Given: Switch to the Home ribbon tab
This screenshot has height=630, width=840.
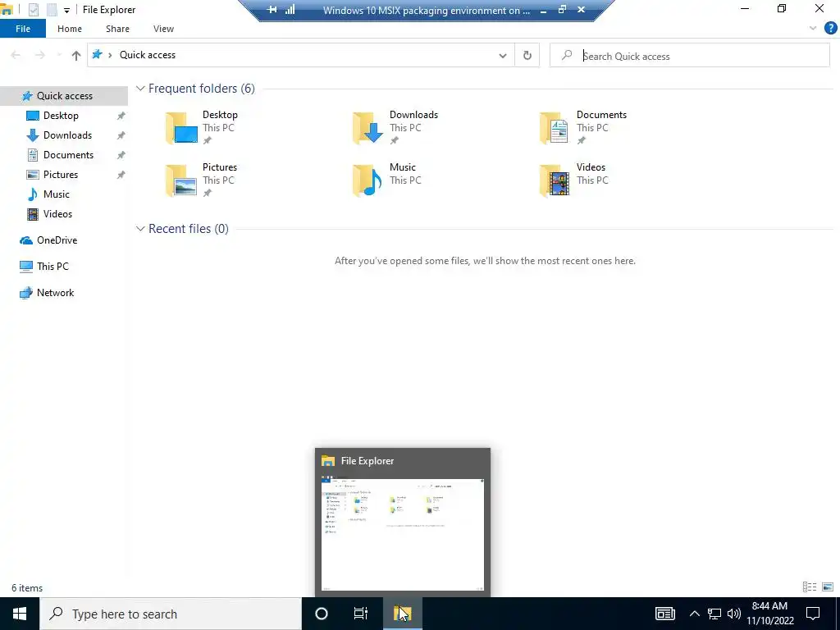Looking at the screenshot, I should pos(70,29).
